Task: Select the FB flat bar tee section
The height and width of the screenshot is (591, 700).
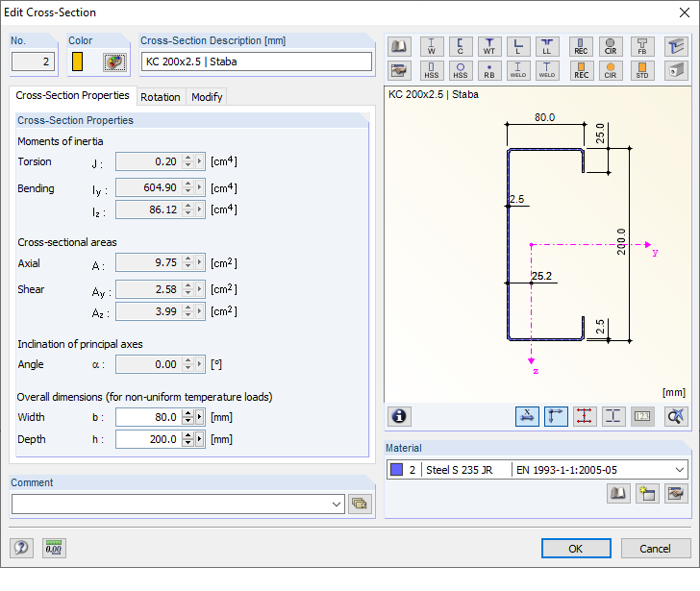Action: click(x=642, y=46)
